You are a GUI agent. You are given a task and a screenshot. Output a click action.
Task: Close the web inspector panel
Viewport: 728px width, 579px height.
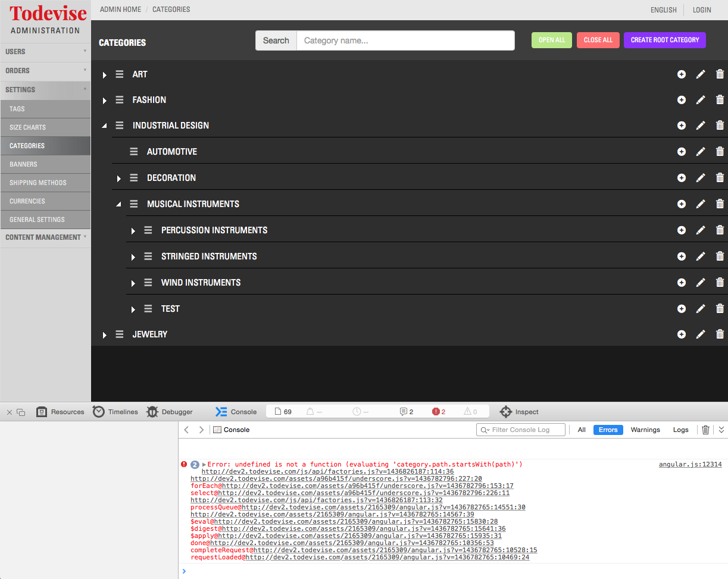[x=9, y=412]
